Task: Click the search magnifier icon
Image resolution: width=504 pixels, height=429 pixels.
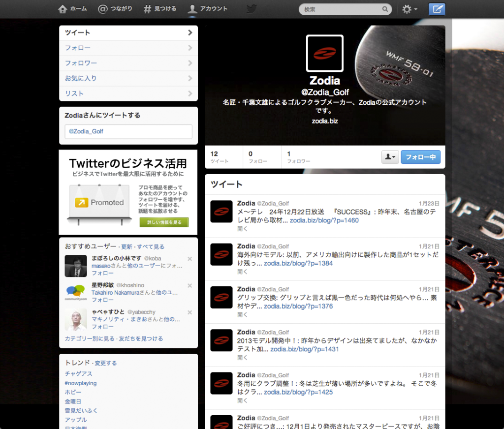Action: [385, 9]
